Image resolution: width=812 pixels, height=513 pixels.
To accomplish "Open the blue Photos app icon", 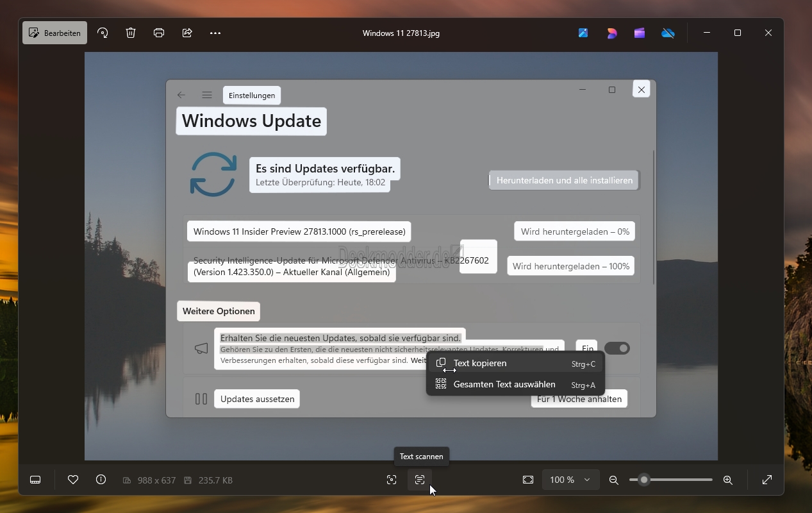I will (583, 33).
